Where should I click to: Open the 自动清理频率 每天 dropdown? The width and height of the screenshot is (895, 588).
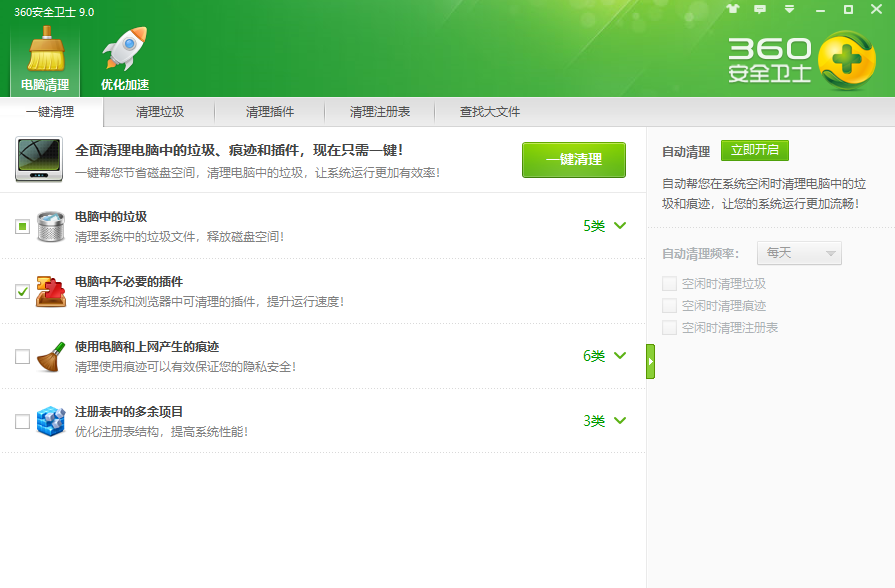click(x=799, y=254)
